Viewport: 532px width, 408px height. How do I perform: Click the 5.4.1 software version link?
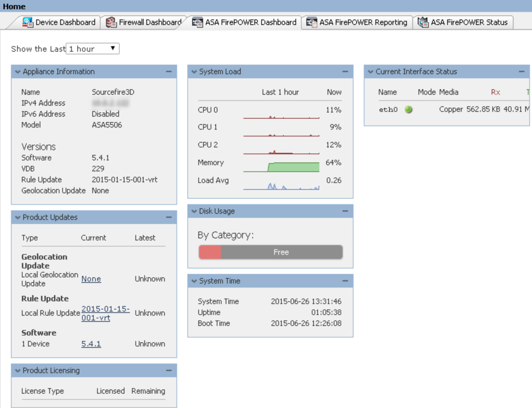point(91,344)
